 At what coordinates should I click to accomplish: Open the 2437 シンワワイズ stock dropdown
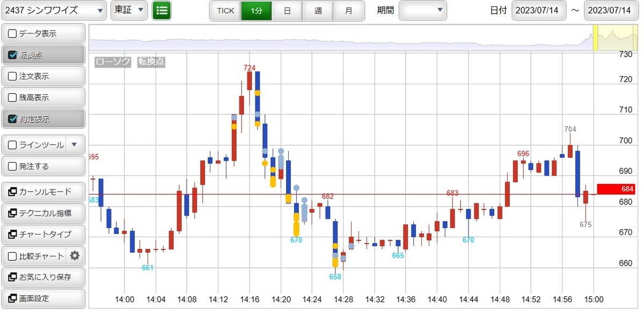pyautogui.click(x=54, y=10)
